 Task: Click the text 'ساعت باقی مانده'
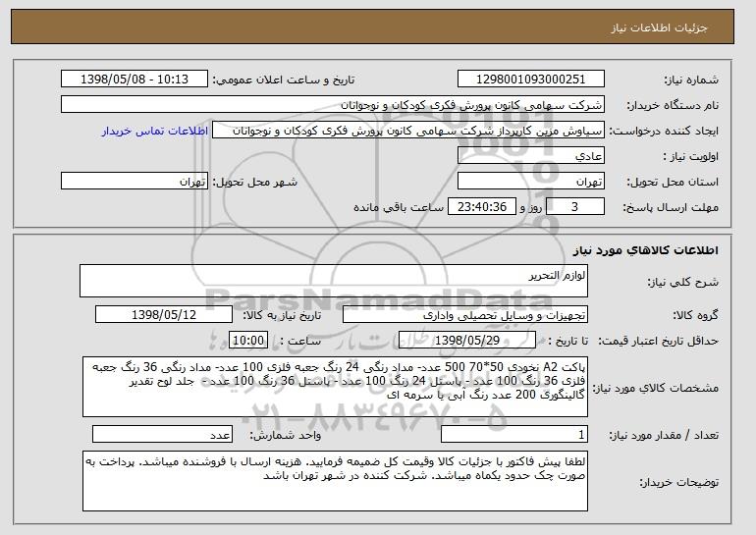(399, 207)
